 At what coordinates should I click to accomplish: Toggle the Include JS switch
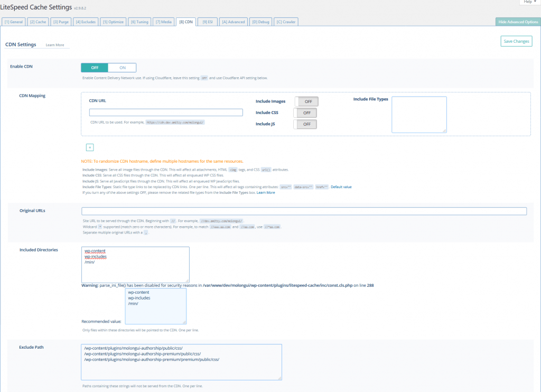click(305, 124)
